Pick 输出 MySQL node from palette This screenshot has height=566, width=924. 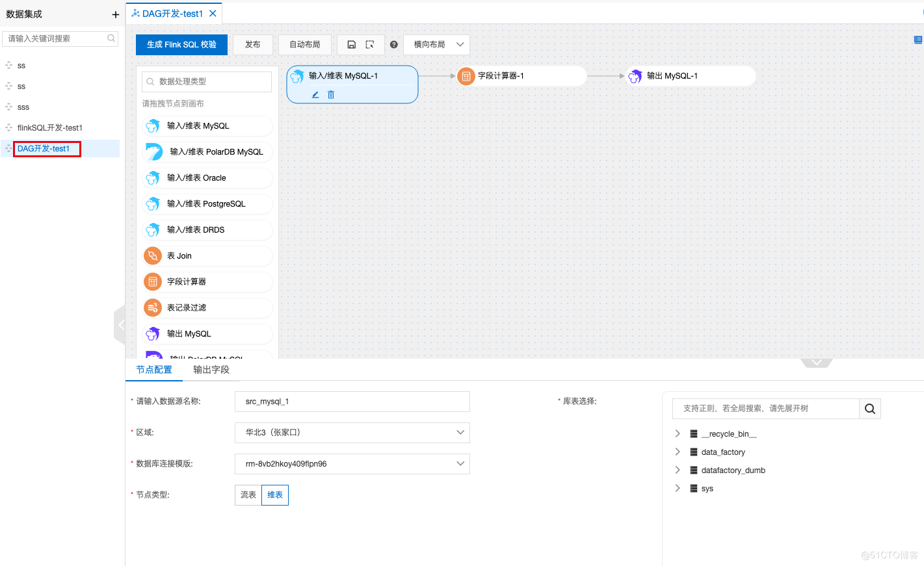click(x=207, y=334)
